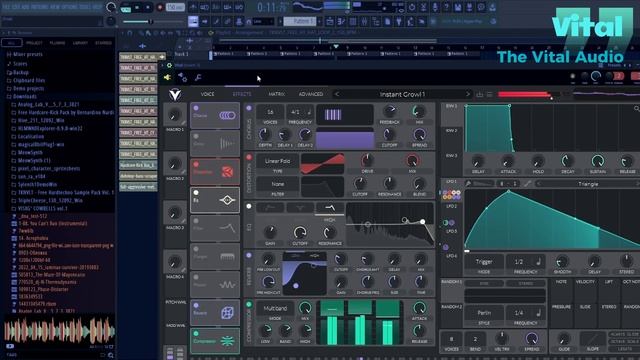
Task: Toggle the EQ panel power button
Action: tap(249, 206)
